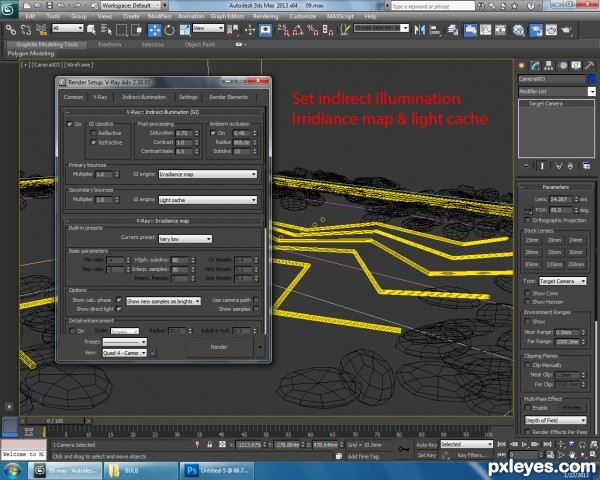Click the Lens value input field
This screenshot has width=600, height=480.
pos(561,199)
